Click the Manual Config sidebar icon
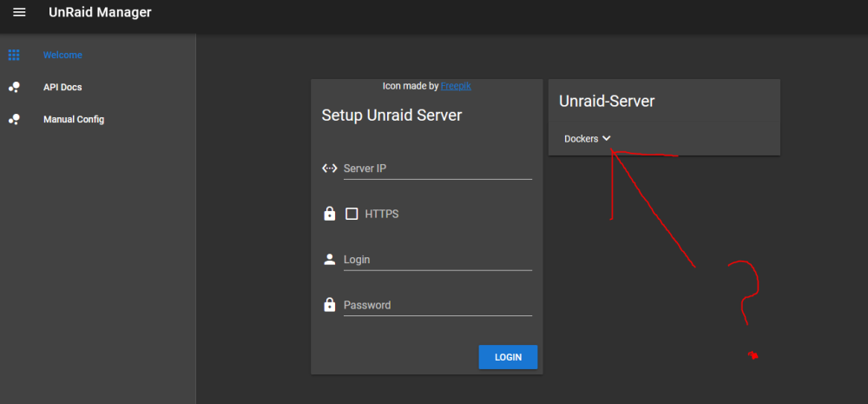Image resolution: width=868 pixels, height=404 pixels. point(14,119)
